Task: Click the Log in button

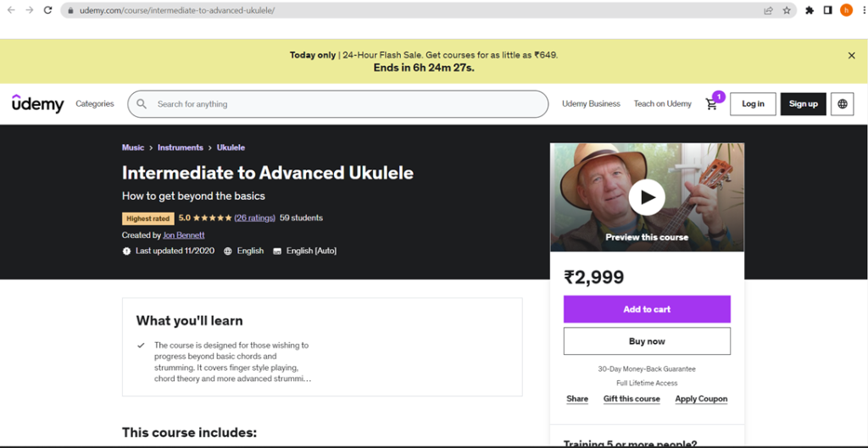Action: point(753,104)
